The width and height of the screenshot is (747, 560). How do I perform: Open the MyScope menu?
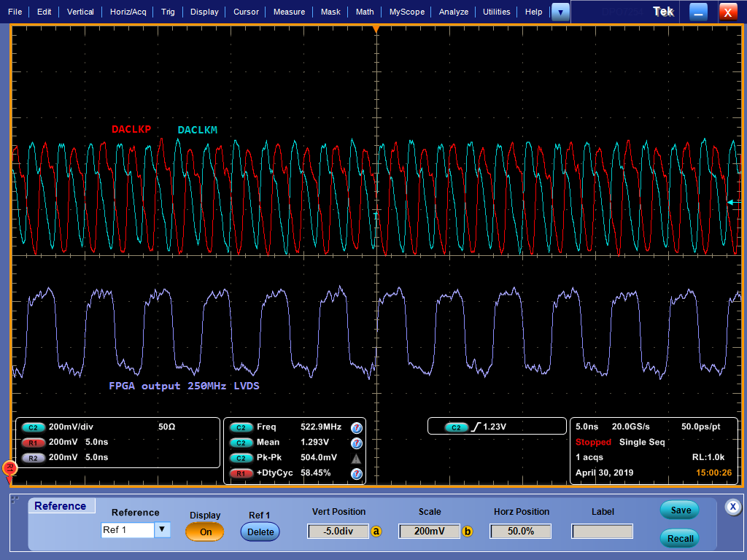click(407, 12)
